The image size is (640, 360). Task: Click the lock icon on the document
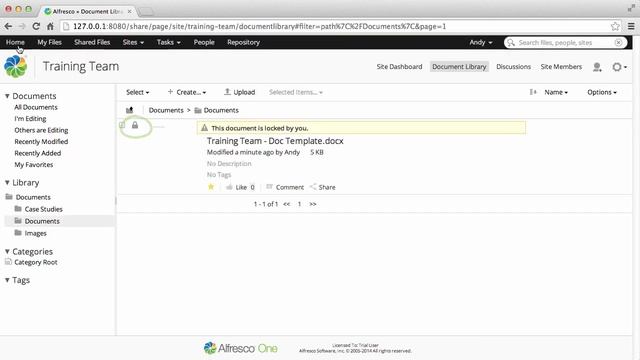[x=135, y=125]
